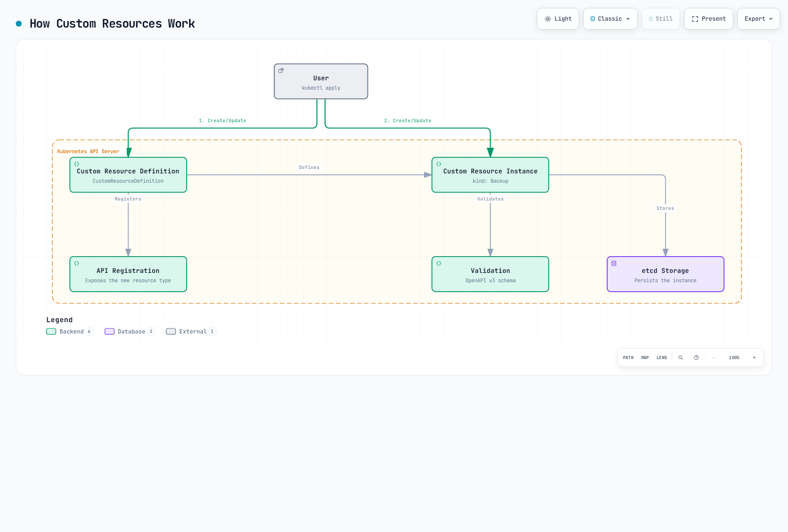
Task: Click database icon on etcd Storage node
Action: (614, 264)
